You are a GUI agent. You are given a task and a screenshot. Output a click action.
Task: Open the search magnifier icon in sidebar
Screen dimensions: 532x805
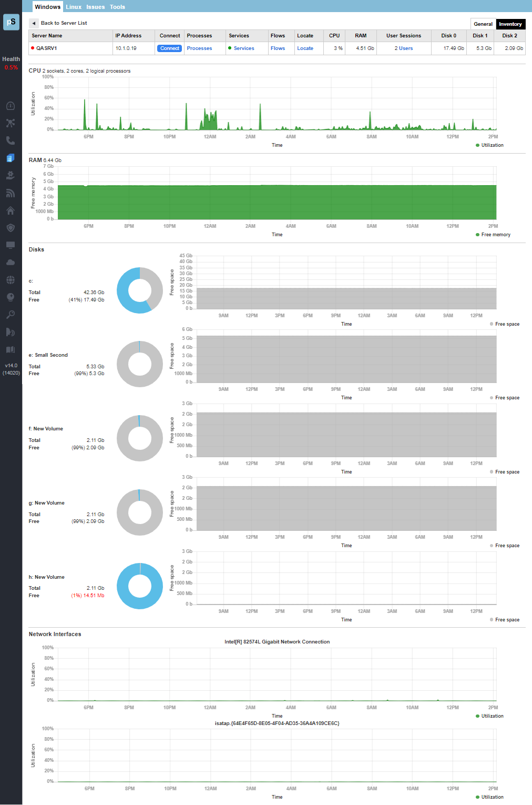point(11,314)
